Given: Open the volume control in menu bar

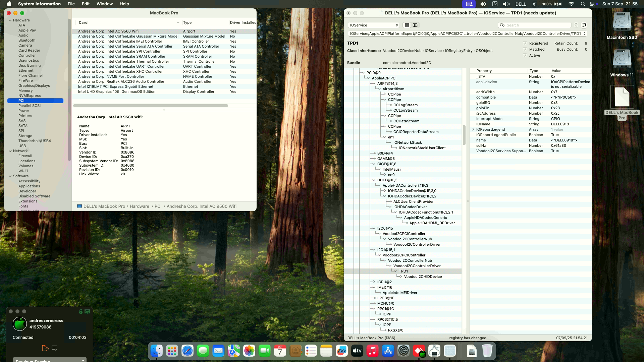Looking at the screenshot, I should click(x=506, y=4).
